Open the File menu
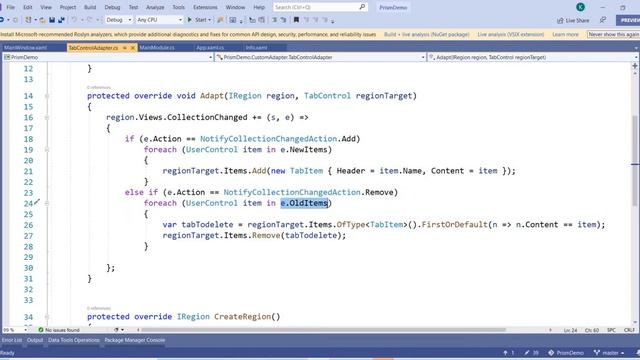This screenshot has width=640, height=360. (11, 7)
